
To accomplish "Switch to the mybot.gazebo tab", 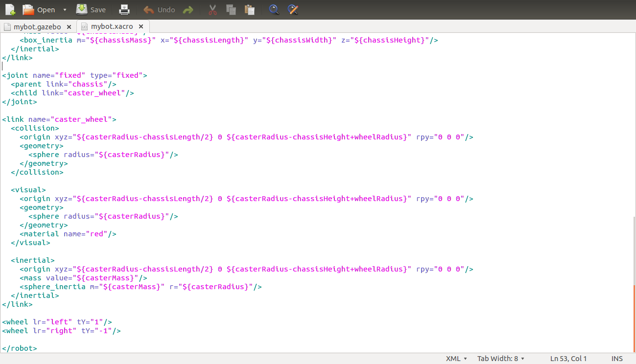I will click(x=37, y=26).
